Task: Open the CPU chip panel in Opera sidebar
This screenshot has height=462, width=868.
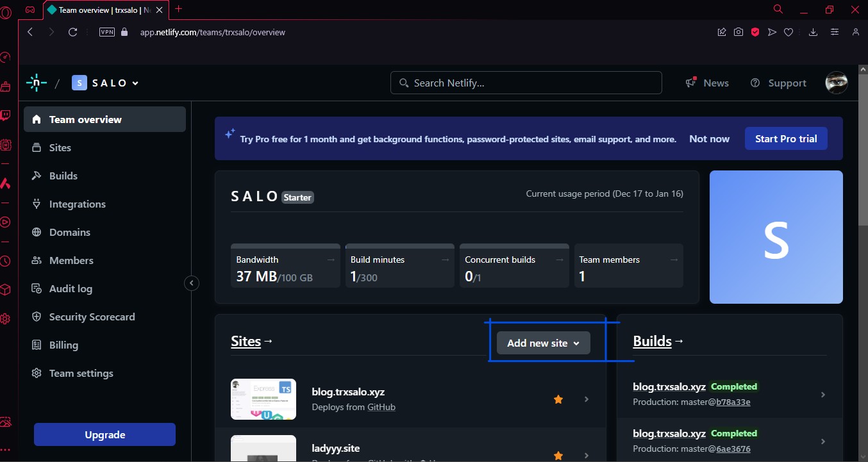Action: 5,145
